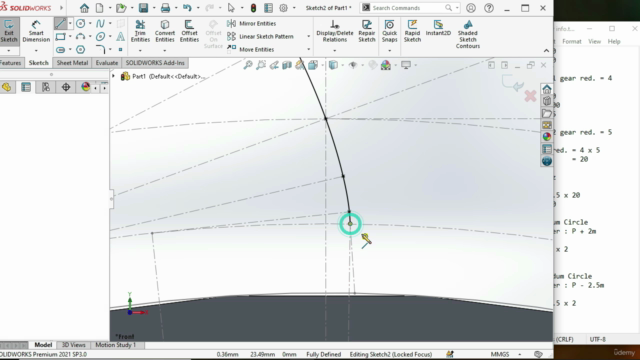
Task: Open Linear Sketch Pattern dropdown arrow
Action: pyautogui.click(x=308, y=36)
